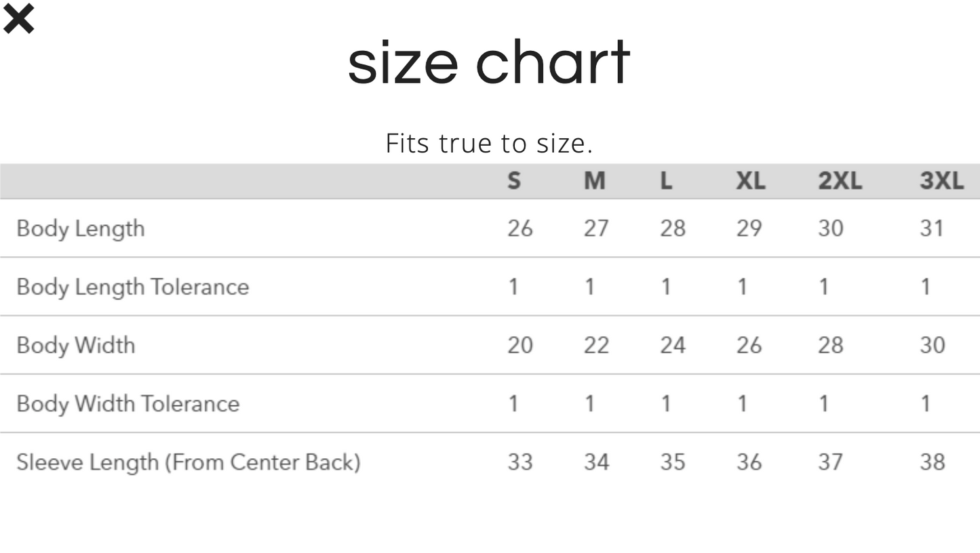Click the 'size chart' heading
980x553 pixels.
coord(489,62)
